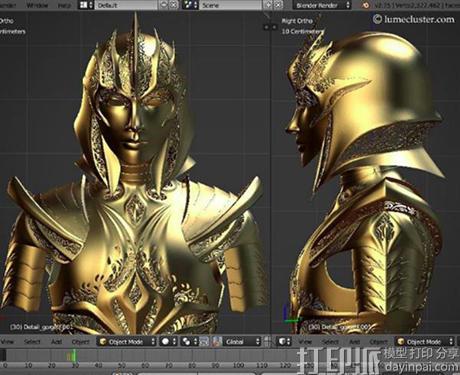
Task: Add a new screen layout with plus button
Action: pos(164,5)
